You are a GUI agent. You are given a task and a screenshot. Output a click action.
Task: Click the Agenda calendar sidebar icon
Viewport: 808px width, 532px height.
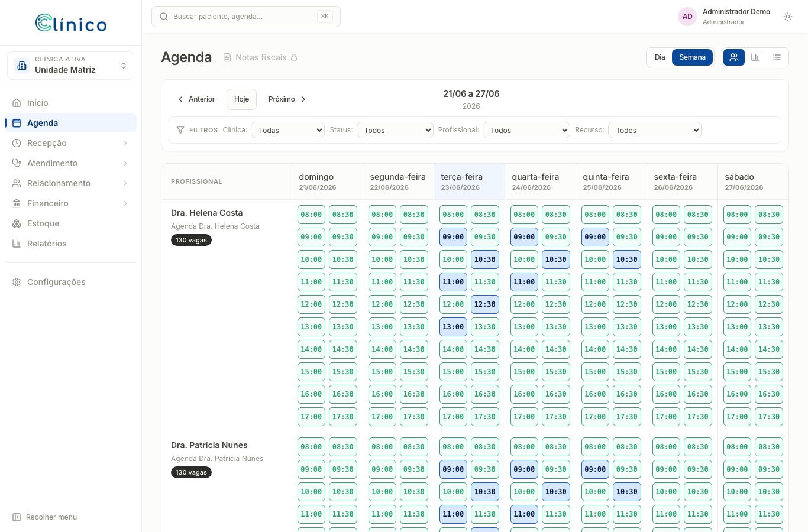click(x=17, y=123)
